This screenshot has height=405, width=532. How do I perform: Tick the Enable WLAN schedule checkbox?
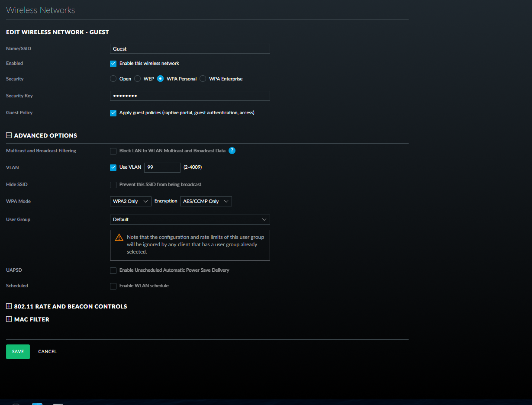(113, 286)
